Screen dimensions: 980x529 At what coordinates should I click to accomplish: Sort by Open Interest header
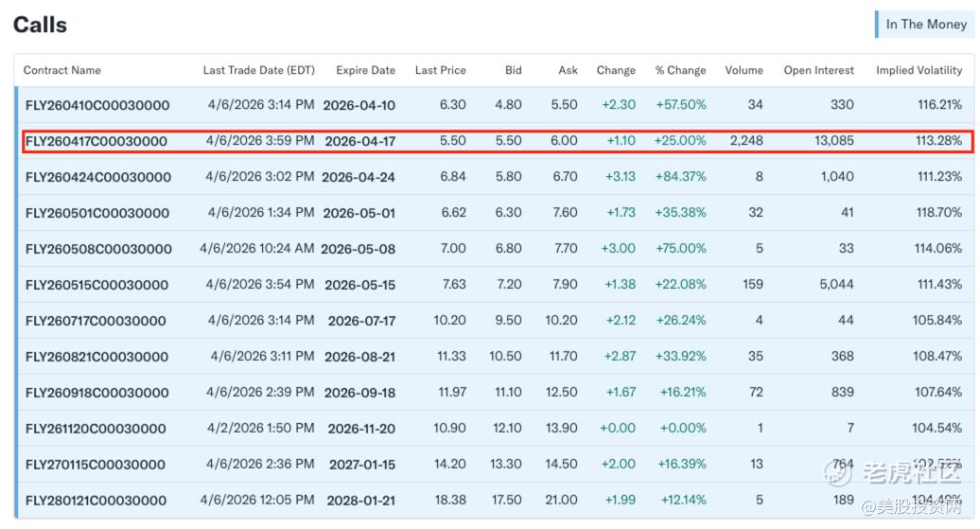pos(818,70)
